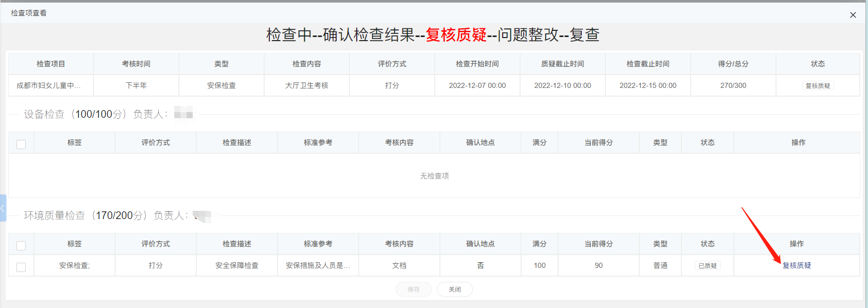Image resolution: width=868 pixels, height=308 pixels.
Task: Close the 检查项查看 dialog with the X icon
Action: click(x=853, y=15)
